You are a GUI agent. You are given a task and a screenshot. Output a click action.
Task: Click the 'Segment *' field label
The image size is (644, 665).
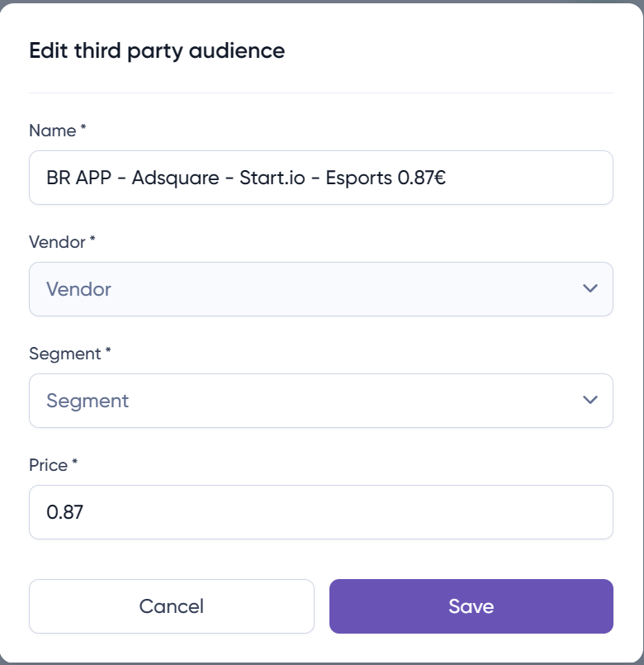point(70,354)
